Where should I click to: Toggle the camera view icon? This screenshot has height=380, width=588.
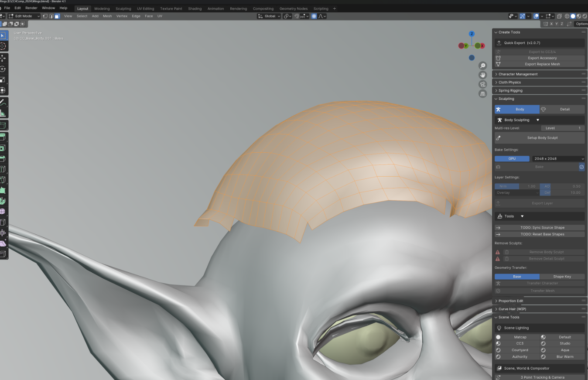(482, 84)
